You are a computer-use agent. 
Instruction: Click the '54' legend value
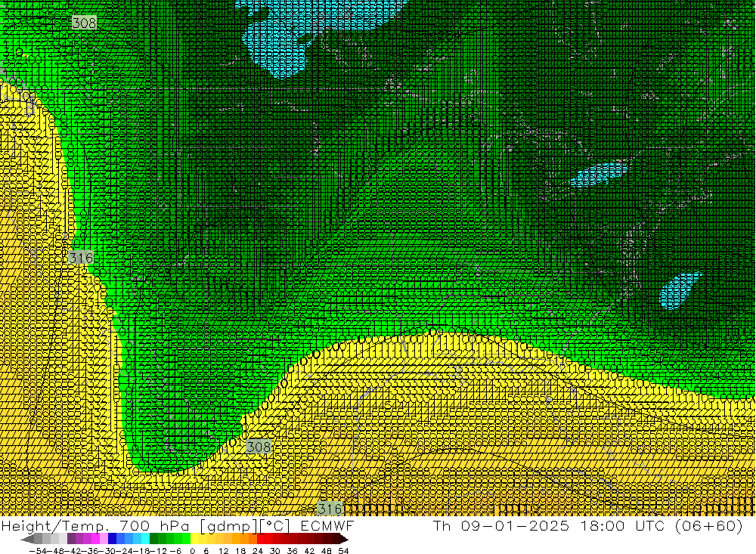[x=343, y=551]
